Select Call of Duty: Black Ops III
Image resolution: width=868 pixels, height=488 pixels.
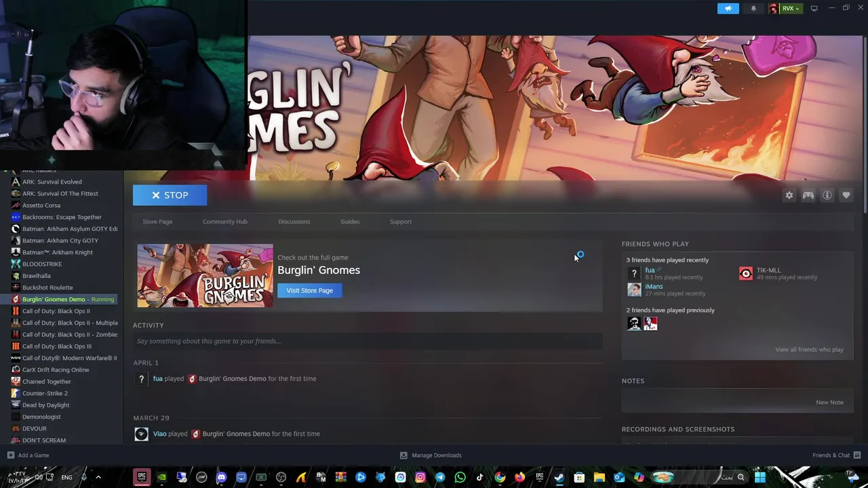point(56,346)
